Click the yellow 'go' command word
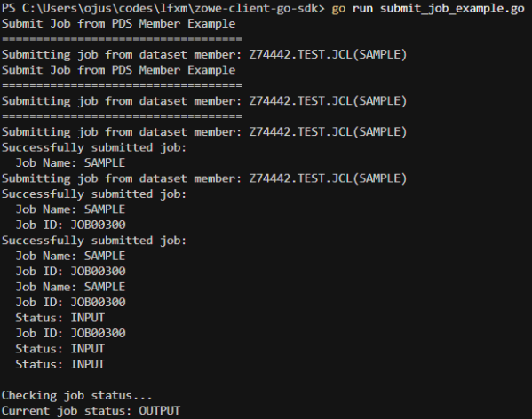Image resolution: width=532 pixels, height=419 pixels. [x=338, y=9]
